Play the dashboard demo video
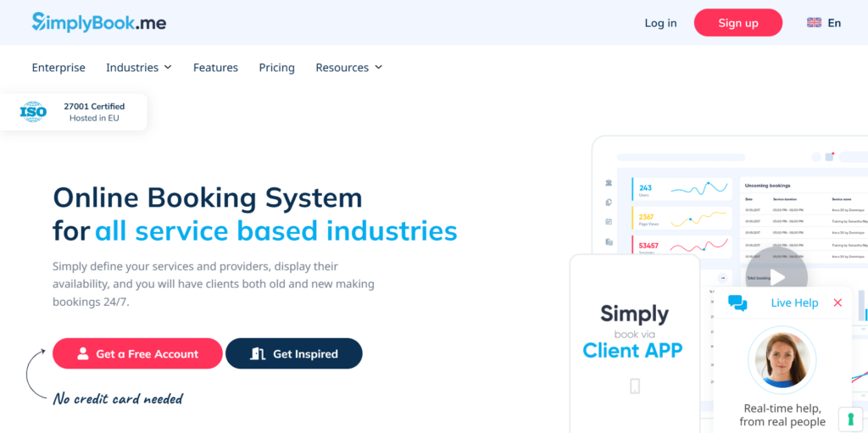 point(776,276)
